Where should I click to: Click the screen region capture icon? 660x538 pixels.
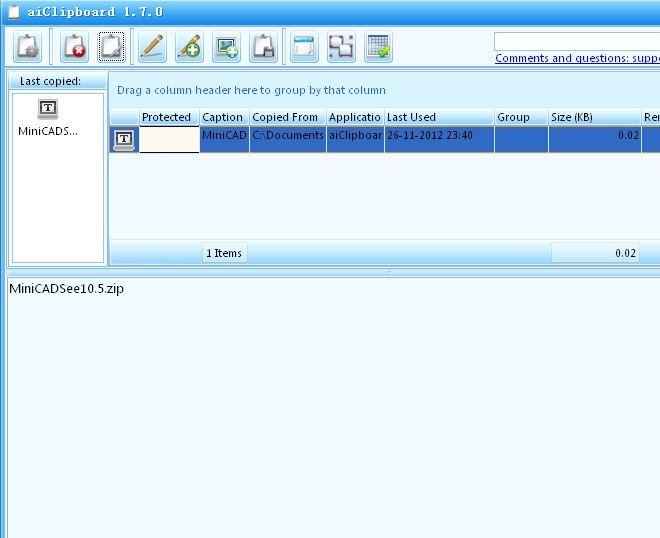pos(341,46)
